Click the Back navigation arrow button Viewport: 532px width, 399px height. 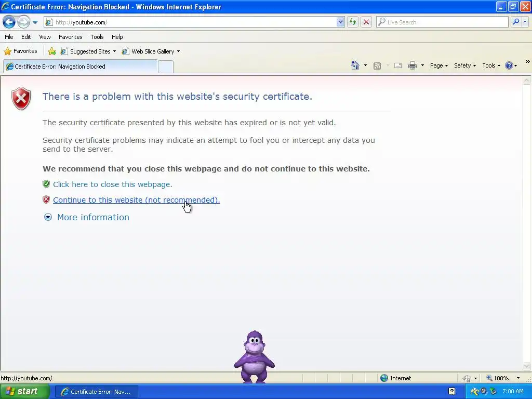[9, 22]
